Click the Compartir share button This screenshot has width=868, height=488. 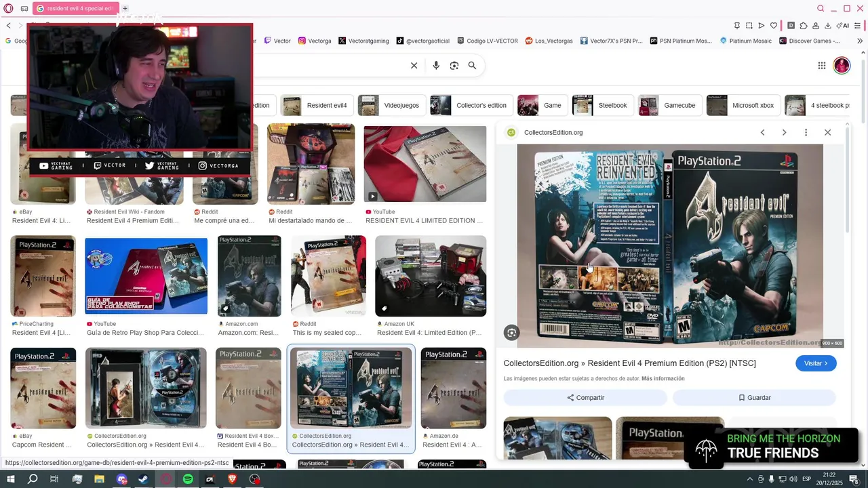pyautogui.click(x=585, y=398)
